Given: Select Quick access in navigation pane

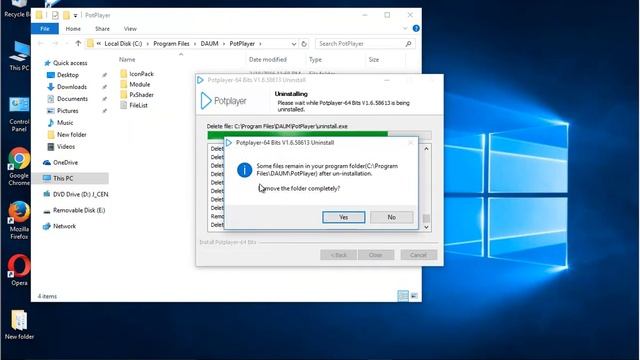Looking at the screenshot, I should point(66,63).
